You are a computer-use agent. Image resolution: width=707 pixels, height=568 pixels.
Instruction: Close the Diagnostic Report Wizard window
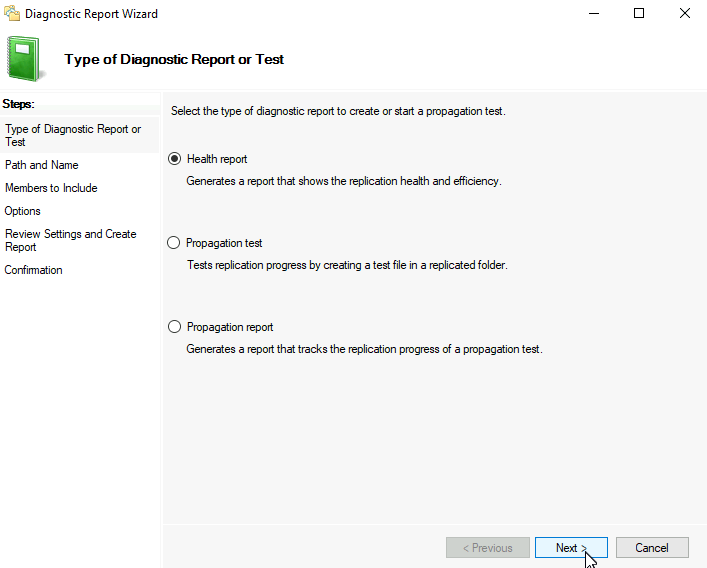(684, 14)
